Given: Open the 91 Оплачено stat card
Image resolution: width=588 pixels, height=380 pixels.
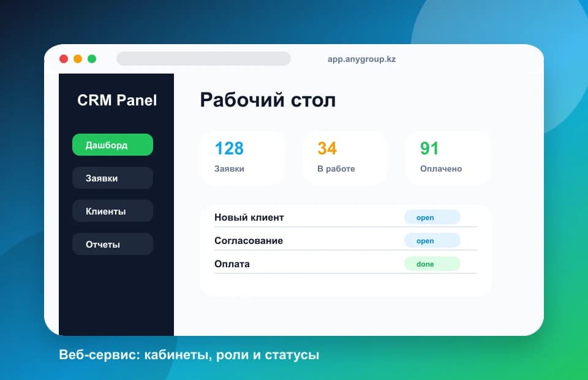Looking at the screenshot, I should (x=448, y=158).
